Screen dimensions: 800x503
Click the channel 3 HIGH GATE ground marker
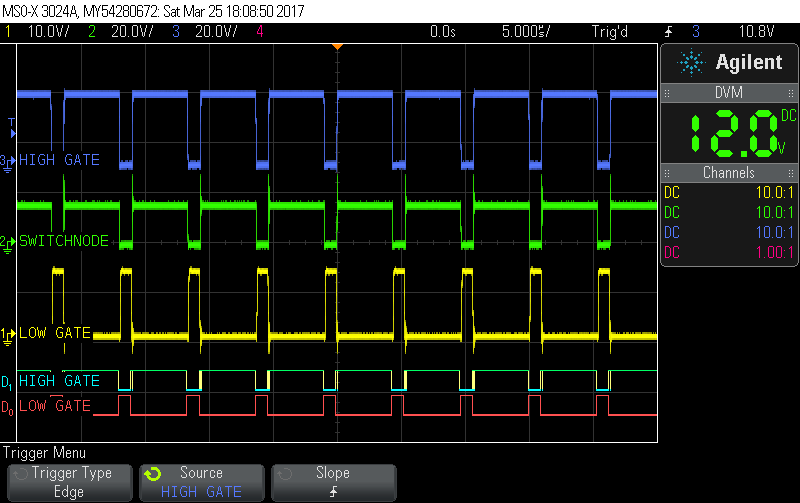click(8, 160)
